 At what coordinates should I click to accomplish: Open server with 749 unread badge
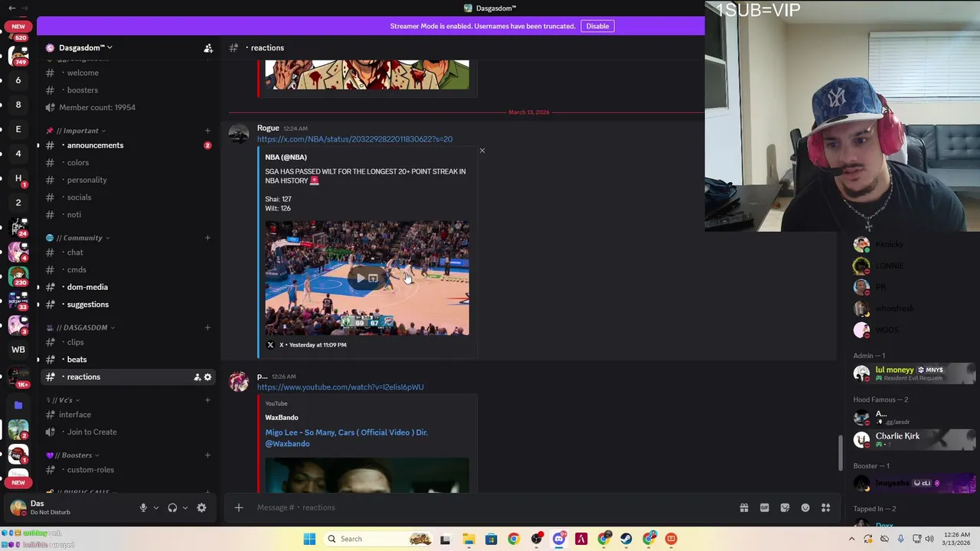coord(18,55)
